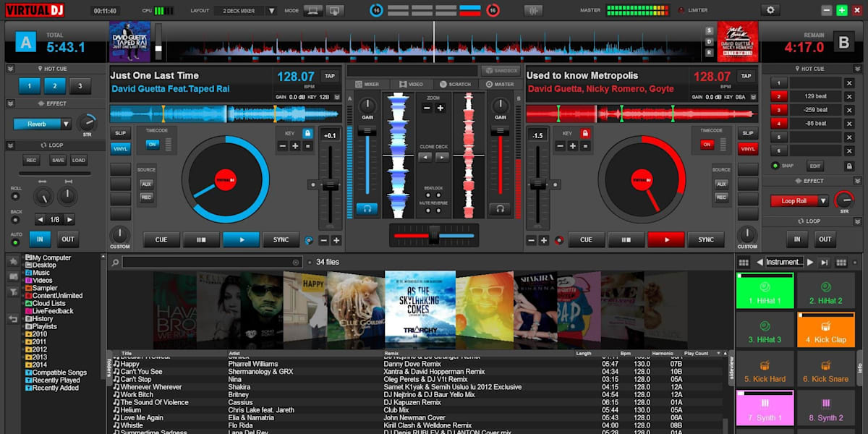Click the SYNC button on deck A
The height and width of the screenshot is (434, 868).
(281, 239)
